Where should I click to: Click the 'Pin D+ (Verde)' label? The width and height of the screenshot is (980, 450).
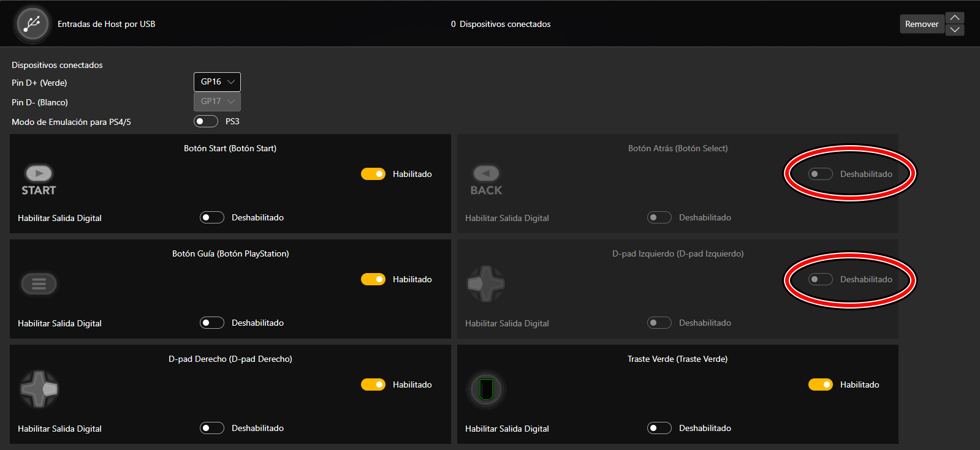(39, 83)
